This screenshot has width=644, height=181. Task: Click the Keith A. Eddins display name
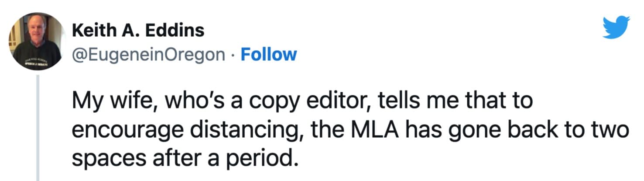click(x=138, y=30)
